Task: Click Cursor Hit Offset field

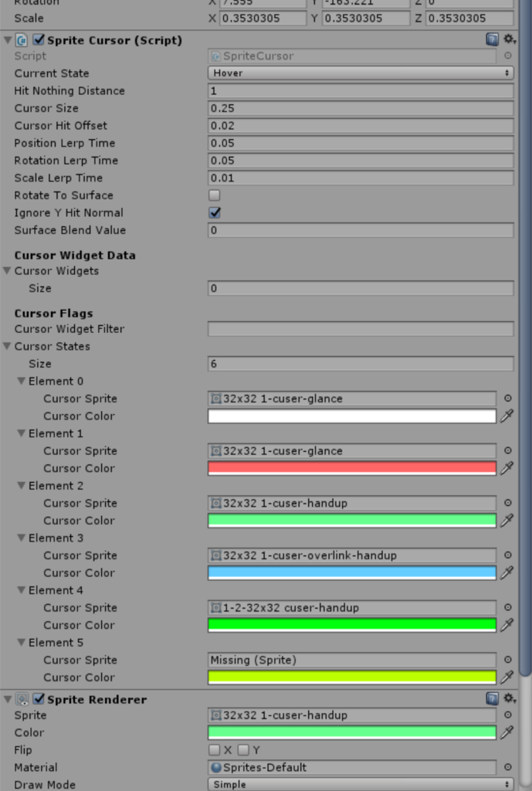Action: click(x=361, y=126)
